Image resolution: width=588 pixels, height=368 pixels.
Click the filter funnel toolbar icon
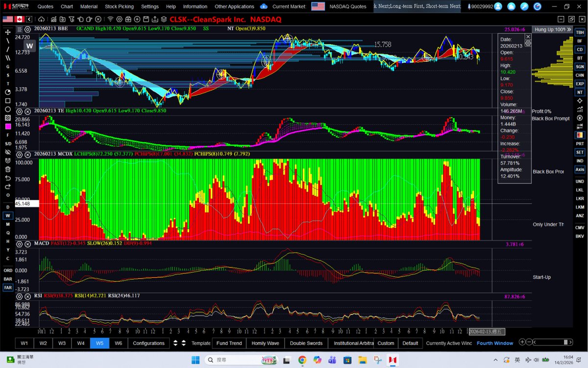72,19
